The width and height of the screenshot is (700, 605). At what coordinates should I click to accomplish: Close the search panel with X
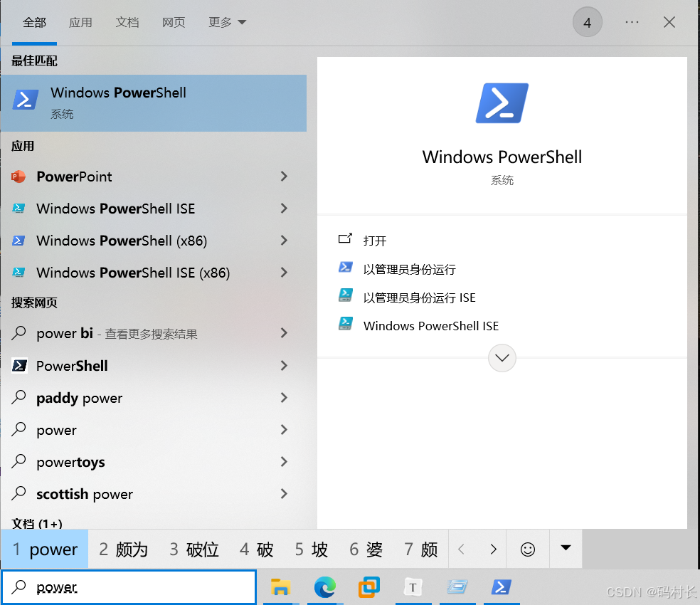pyautogui.click(x=669, y=22)
